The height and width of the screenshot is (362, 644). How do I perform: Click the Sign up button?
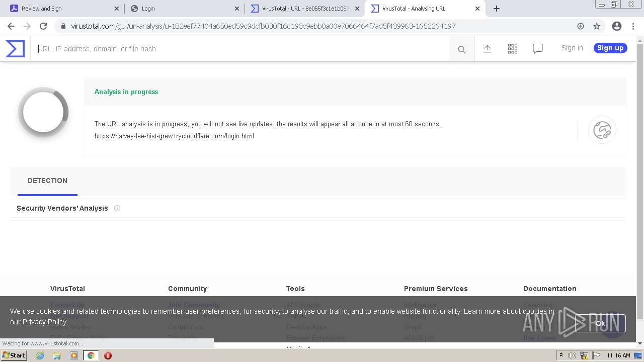click(610, 48)
